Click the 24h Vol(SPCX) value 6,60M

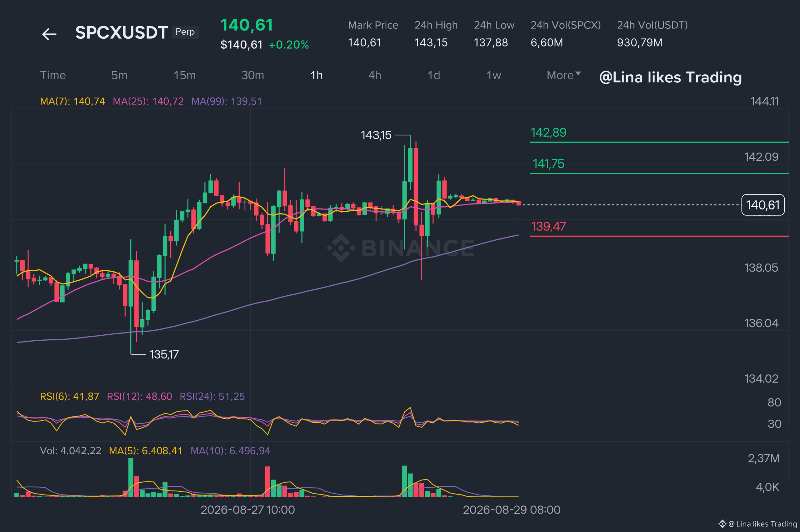coord(547,42)
